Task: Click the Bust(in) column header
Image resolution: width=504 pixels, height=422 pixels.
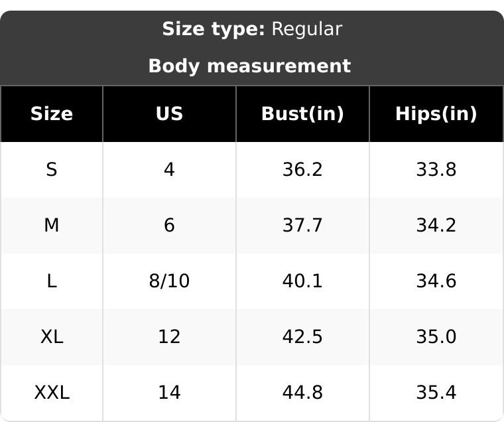Action: coord(302,113)
